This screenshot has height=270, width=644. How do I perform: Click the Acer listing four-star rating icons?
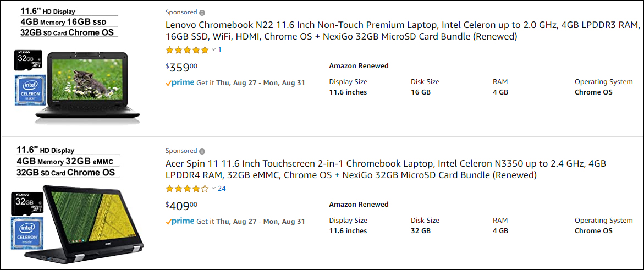point(187,189)
